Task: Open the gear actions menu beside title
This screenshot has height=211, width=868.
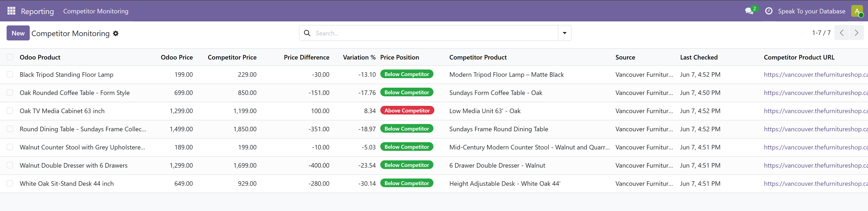Action: tap(116, 33)
